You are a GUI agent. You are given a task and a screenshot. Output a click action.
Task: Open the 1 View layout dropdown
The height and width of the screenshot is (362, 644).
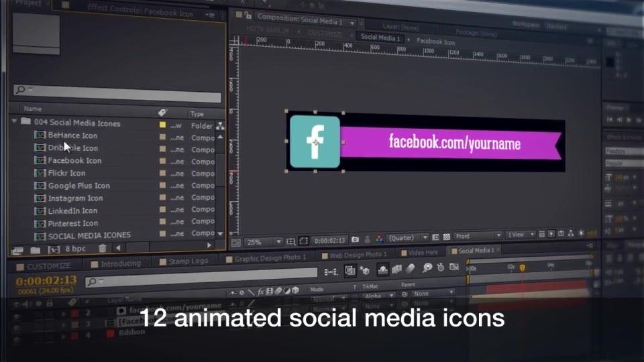pos(521,235)
